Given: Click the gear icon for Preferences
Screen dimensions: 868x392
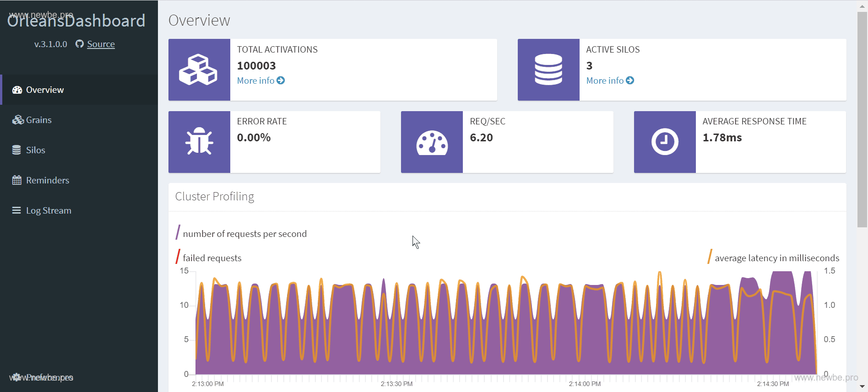Looking at the screenshot, I should point(16,377).
